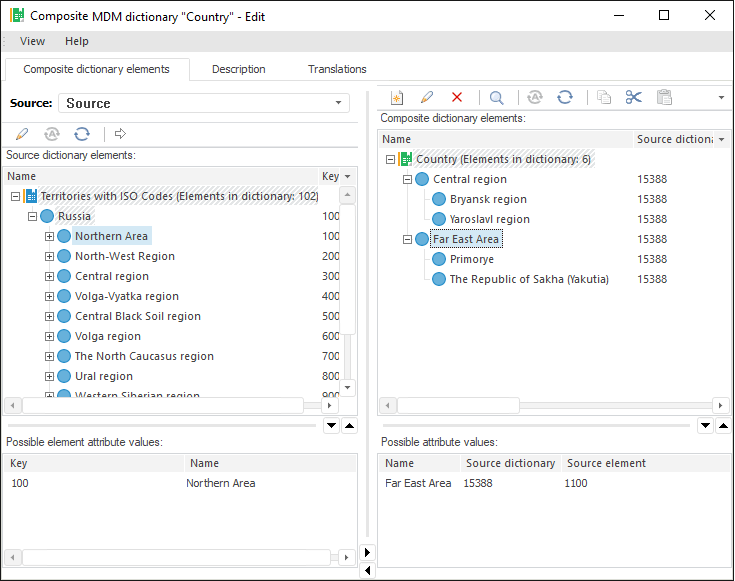Click the right arrow icon in left toolbar
This screenshot has width=735, height=581.
point(120,133)
